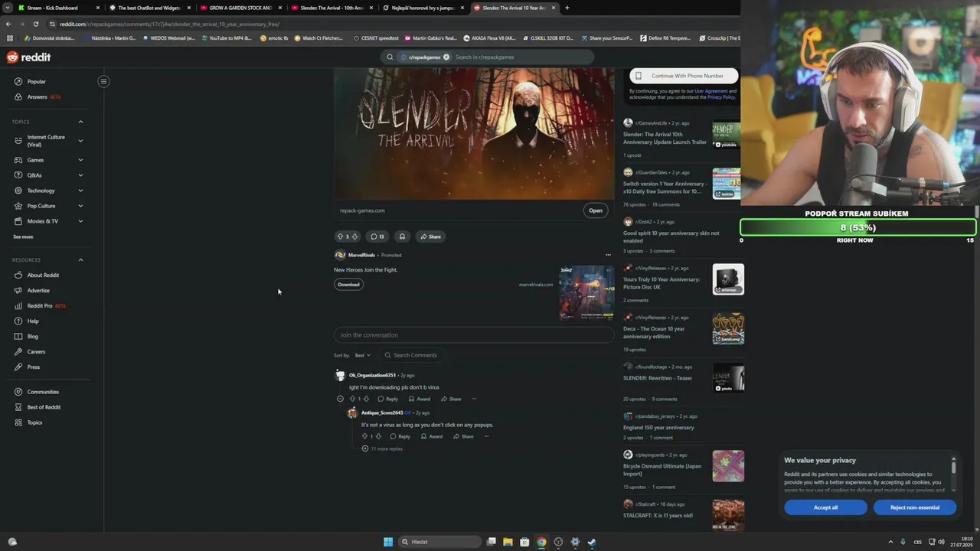Screen dimensions: 980x551
Task: Downvote the Slender post
Action: (354, 236)
